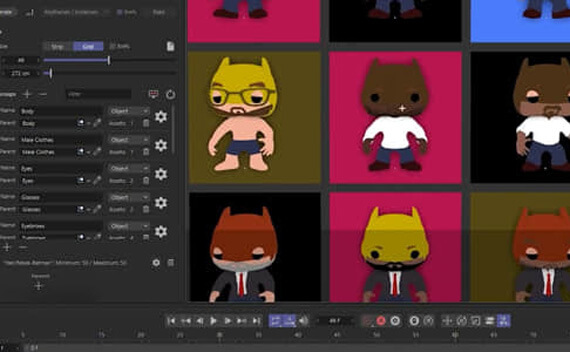Open the Object dropdown for Eyebrows
Image resolution: width=570 pixels, height=360 pixels.
click(x=128, y=226)
